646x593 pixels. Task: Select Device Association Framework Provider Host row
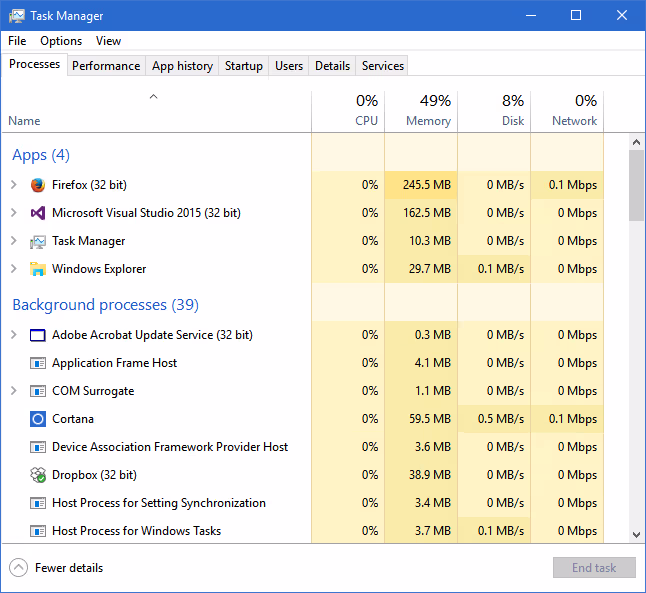coord(303,447)
